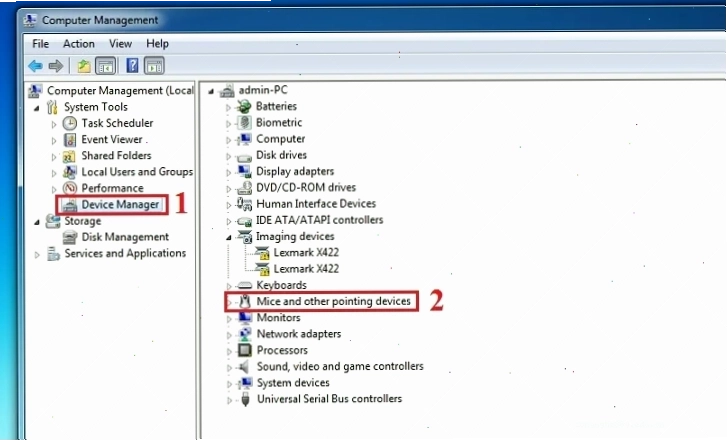Viewport: 727px width, 441px height.
Task: Expand the Network adapters category
Action: [229, 335]
